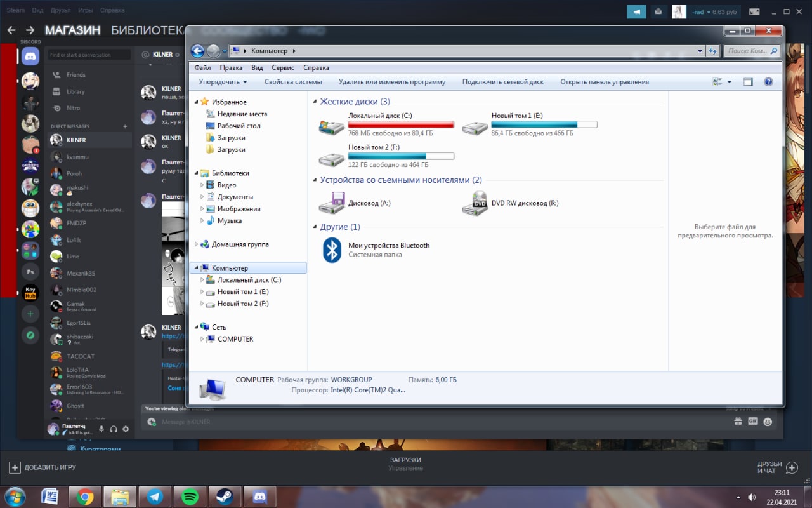Add a server with Discord plus icon
Image resolution: width=812 pixels, height=508 pixels.
tap(30, 314)
